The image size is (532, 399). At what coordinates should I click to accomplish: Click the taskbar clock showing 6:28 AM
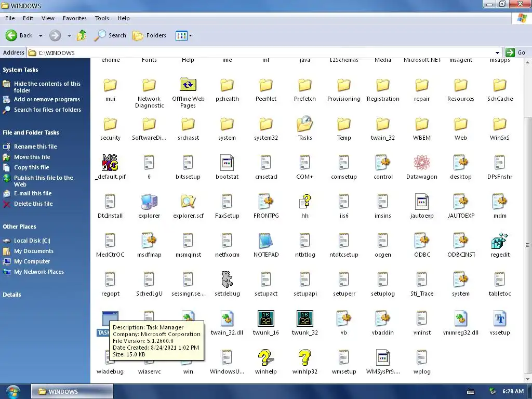coord(513,391)
